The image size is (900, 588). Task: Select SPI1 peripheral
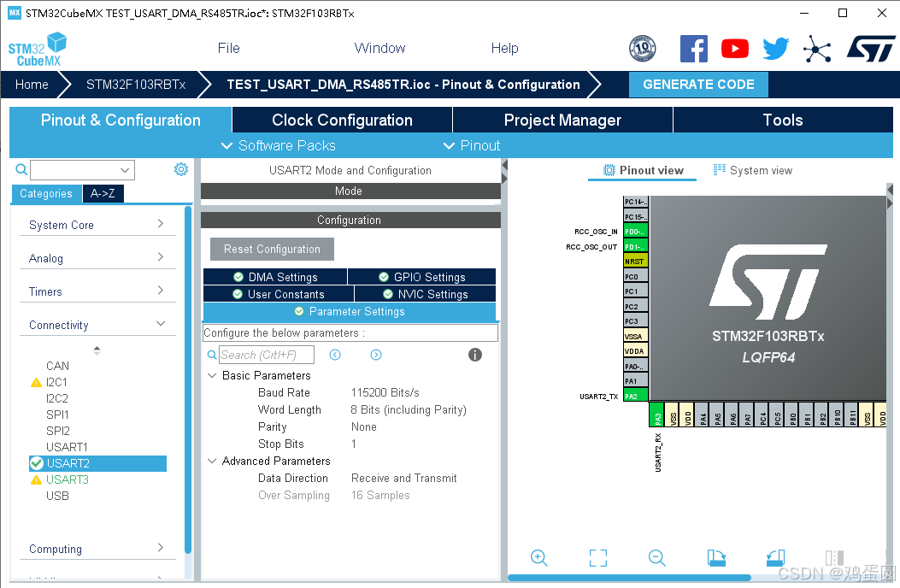57,415
